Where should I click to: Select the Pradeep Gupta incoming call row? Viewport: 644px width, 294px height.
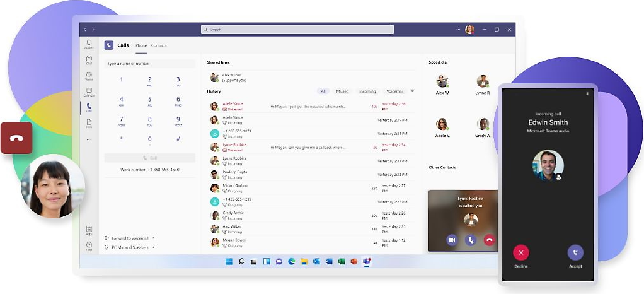click(x=311, y=175)
